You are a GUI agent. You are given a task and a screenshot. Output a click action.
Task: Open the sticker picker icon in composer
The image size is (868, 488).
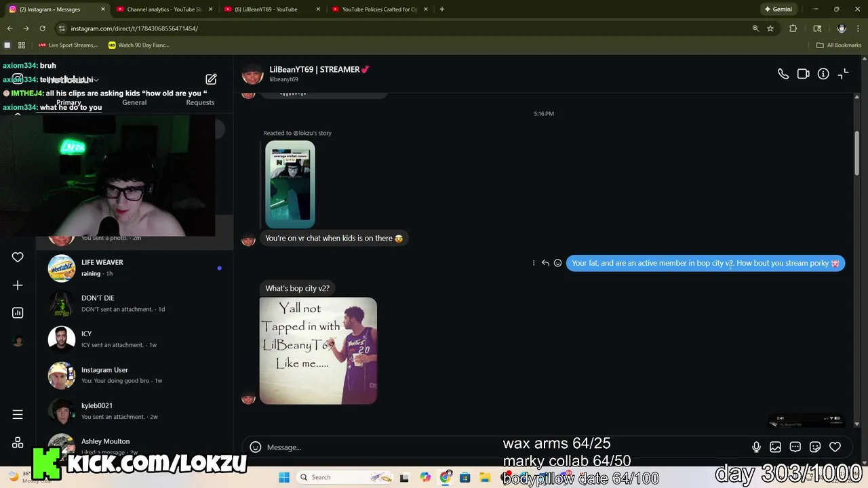click(815, 447)
